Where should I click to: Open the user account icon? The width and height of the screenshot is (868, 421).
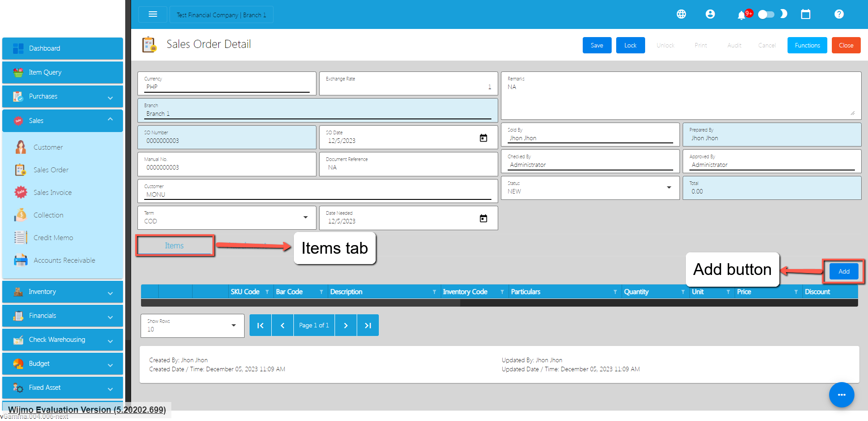[x=710, y=14]
